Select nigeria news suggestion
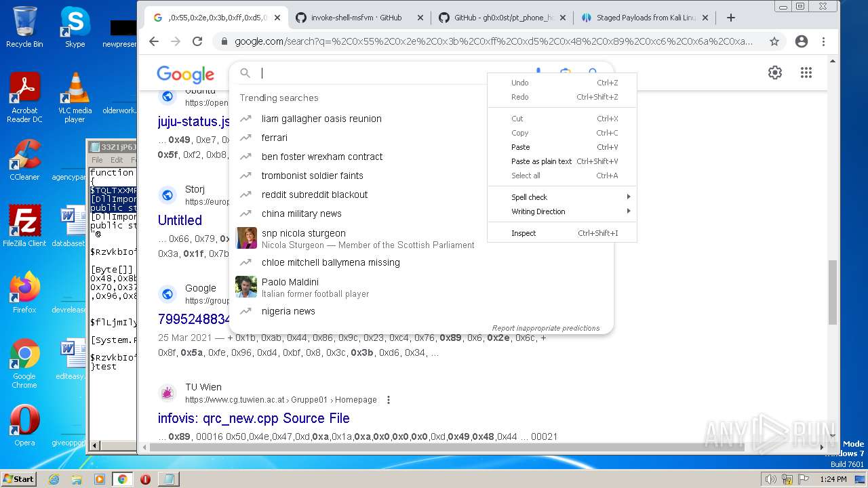The height and width of the screenshot is (488, 868). [288, 311]
